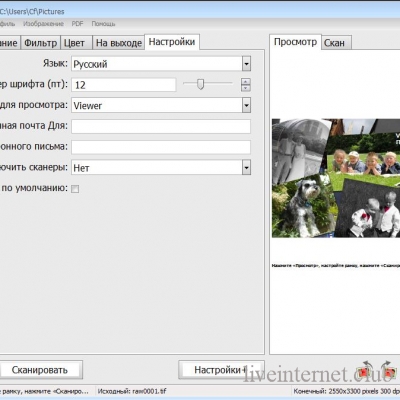This screenshot has height=400, width=400.
Task: Click the 'Исходный: raw0001.tif' status text
Action: tap(132, 391)
